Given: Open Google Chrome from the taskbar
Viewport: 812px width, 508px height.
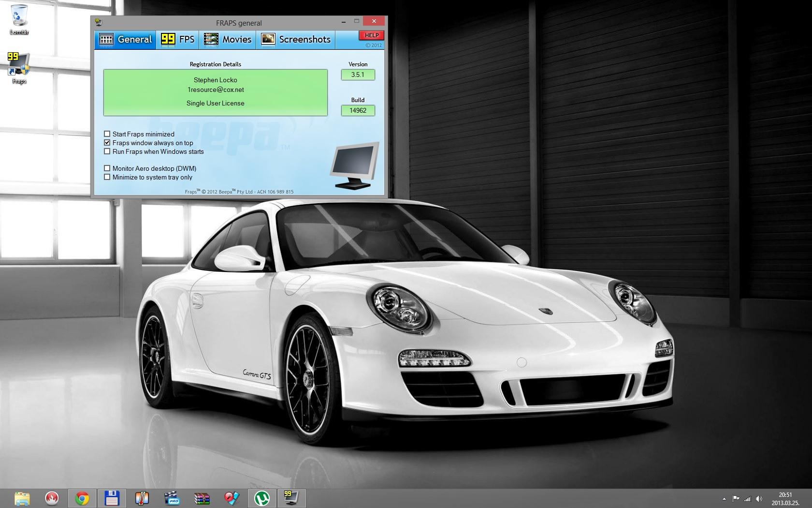Looking at the screenshot, I should point(82,498).
